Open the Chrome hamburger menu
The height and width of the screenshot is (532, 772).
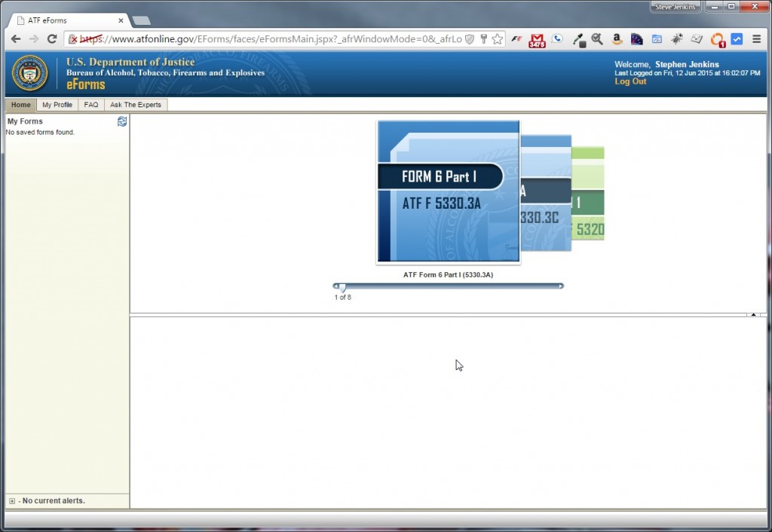tap(757, 39)
